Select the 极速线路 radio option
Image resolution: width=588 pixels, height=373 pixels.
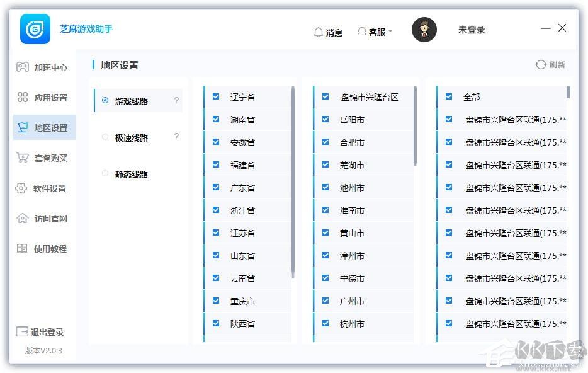[106, 137]
